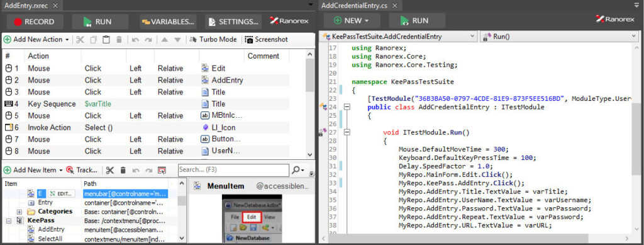Select the AddEntry item in action 2
Image resolution: width=644 pixels, height=245 pixels.
[222, 80]
